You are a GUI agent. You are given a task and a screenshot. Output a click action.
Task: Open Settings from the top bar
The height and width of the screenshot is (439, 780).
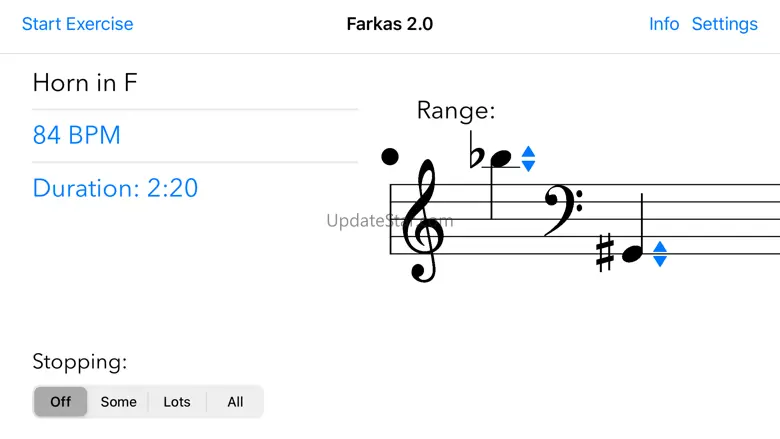(725, 24)
